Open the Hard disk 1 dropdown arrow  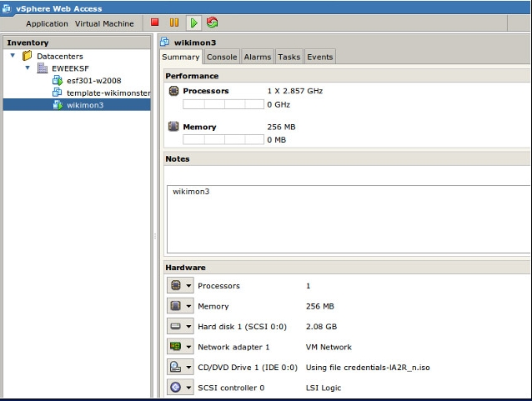click(x=188, y=326)
